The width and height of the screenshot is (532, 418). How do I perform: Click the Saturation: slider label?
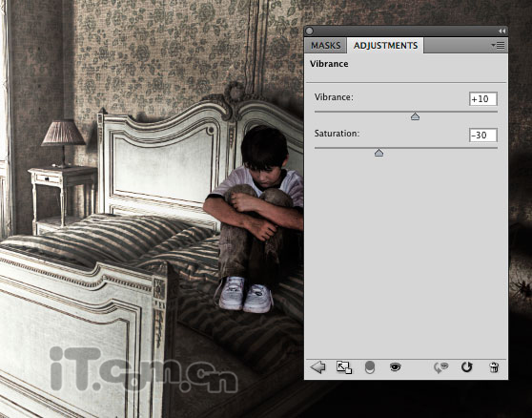pyautogui.click(x=337, y=134)
